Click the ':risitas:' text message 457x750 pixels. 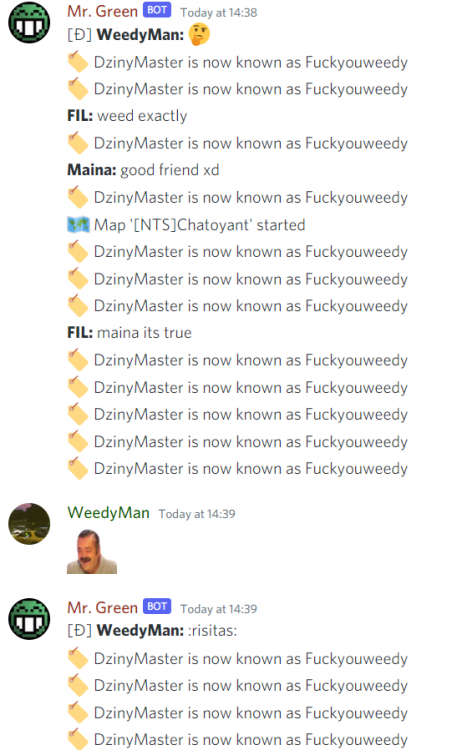pos(213,630)
